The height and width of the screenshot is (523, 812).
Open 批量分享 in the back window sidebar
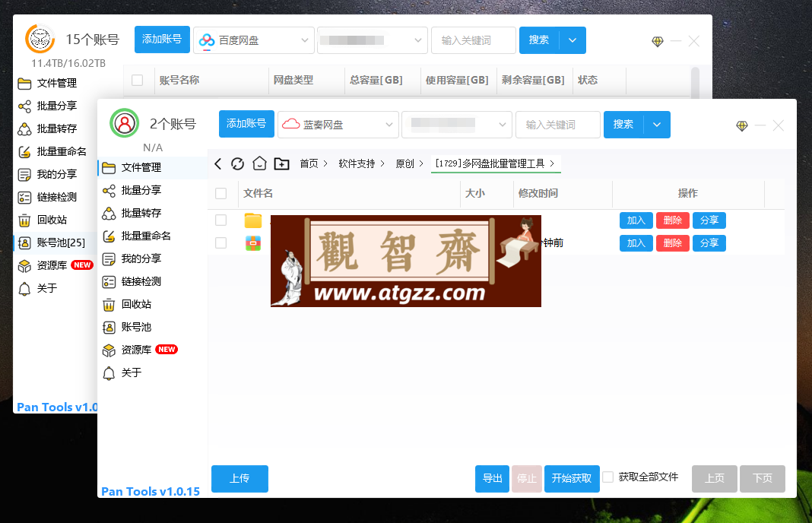pos(56,106)
